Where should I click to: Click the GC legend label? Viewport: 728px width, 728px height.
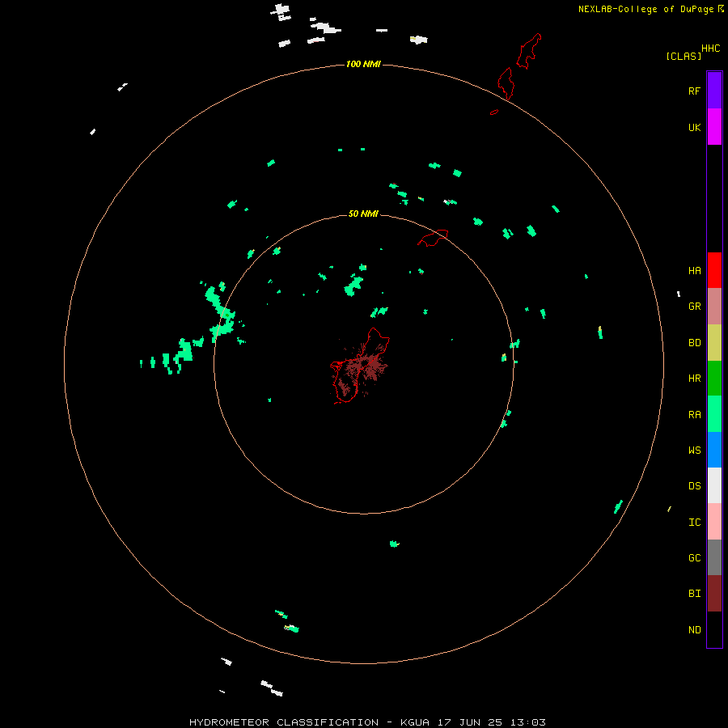(694, 557)
